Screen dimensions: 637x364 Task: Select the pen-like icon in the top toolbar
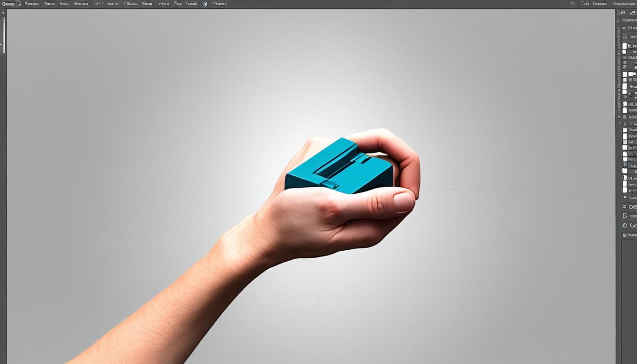[x=175, y=3]
